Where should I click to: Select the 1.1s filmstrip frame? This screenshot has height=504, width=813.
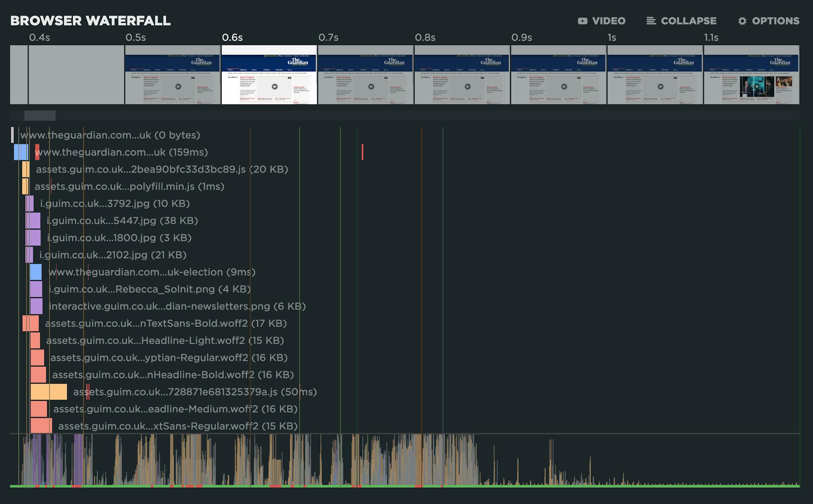tap(751, 75)
